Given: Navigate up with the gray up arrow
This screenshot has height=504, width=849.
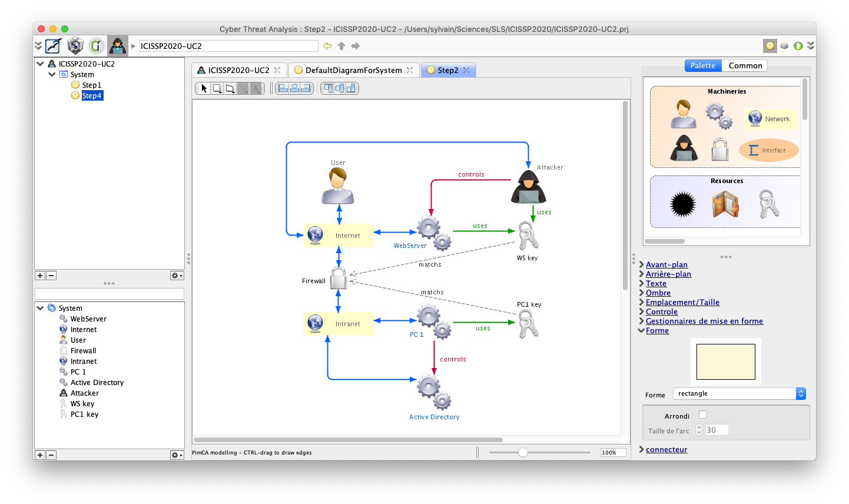Looking at the screenshot, I should point(341,45).
